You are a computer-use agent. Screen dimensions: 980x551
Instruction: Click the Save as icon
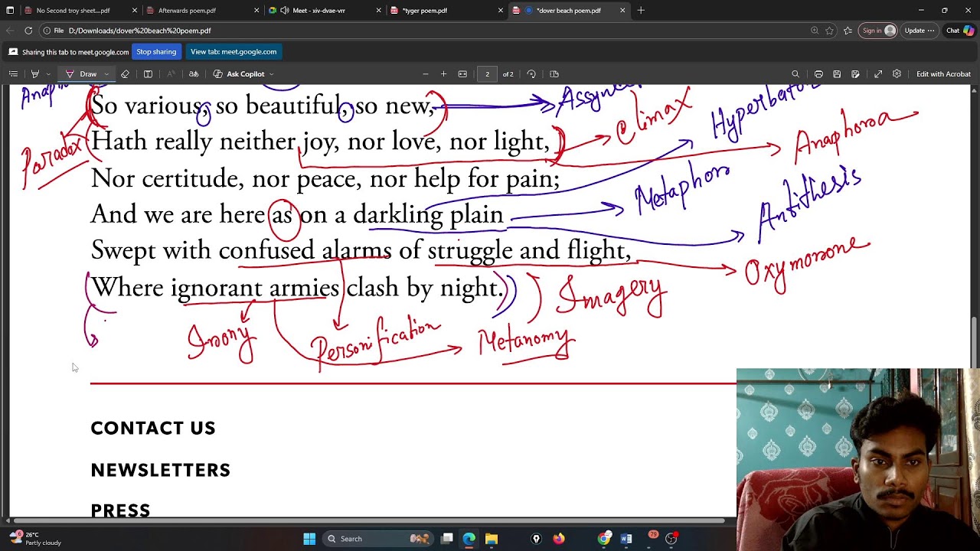point(855,74)
